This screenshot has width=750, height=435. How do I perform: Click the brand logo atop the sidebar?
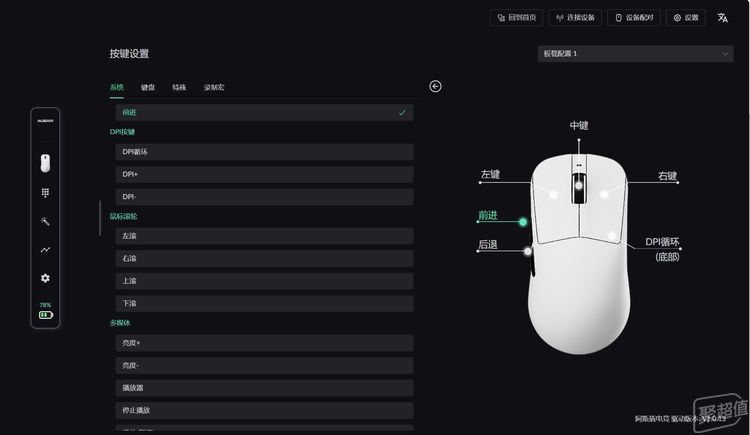(x=45, y=121)
